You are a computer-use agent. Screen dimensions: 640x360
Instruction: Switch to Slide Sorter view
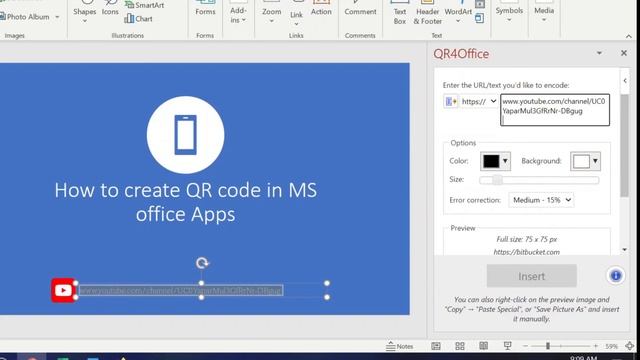(x=460, y=346)
